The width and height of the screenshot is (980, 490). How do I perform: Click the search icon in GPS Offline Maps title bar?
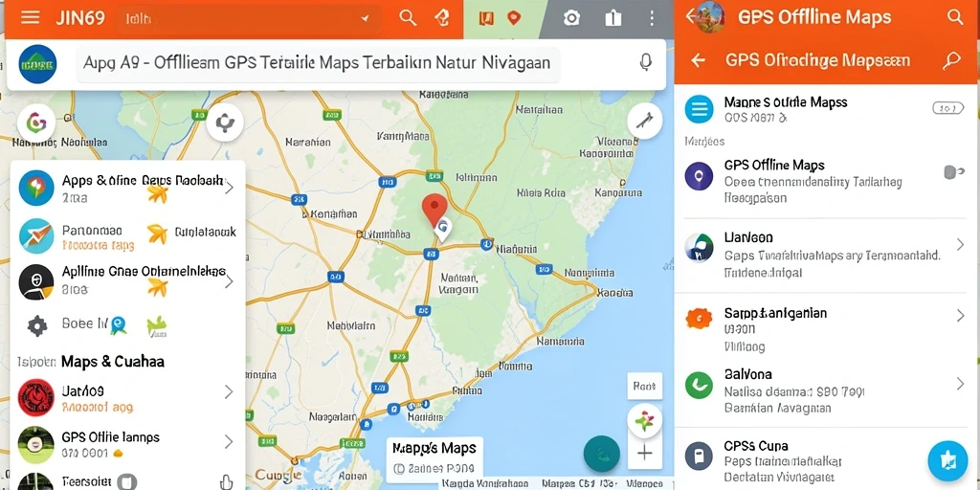point(955,17)
